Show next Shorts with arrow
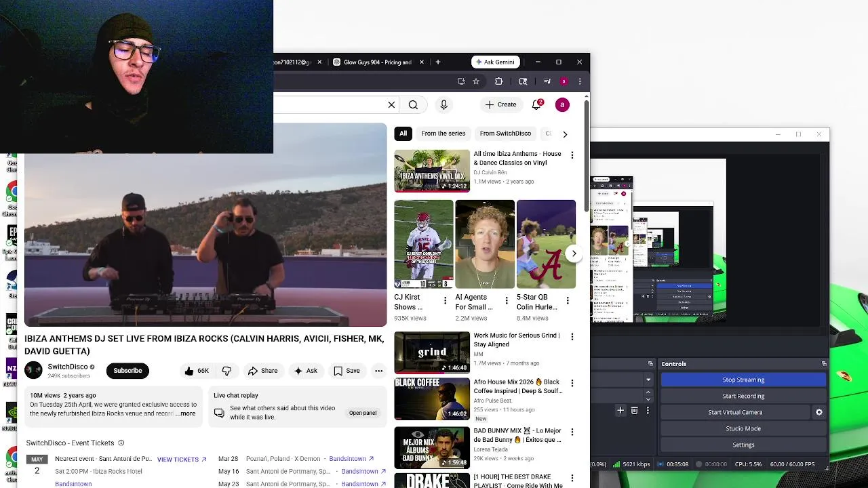Screen dimensions: 868x488 pos(574,253)
